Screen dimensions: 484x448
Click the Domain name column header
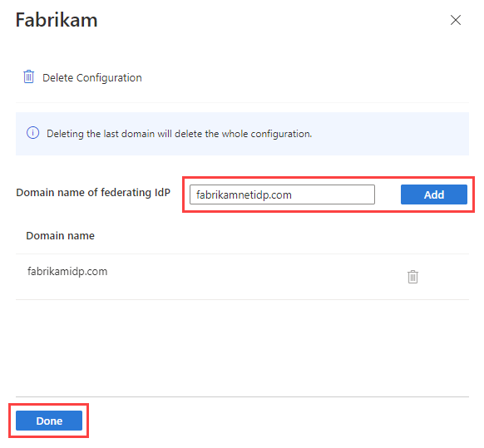[x=60, y=236]
